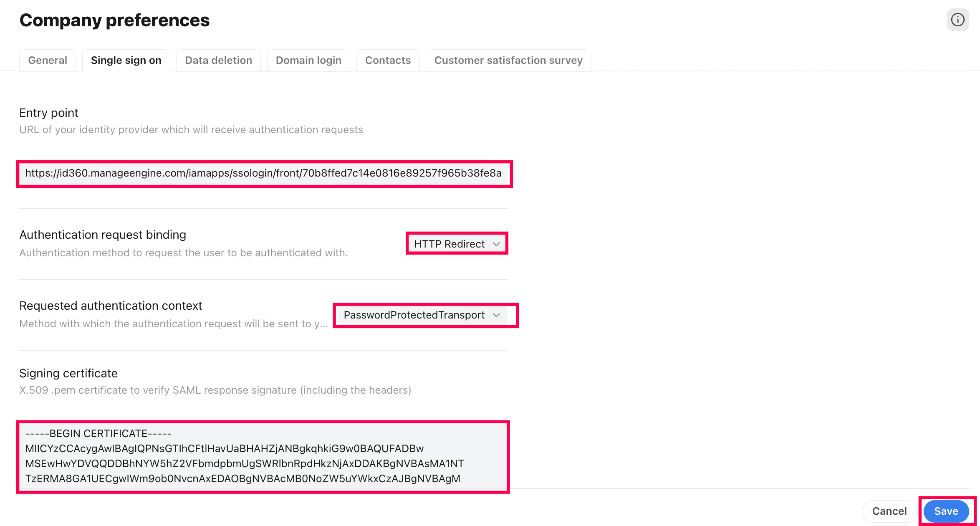Expand the PasswordProtectedTransport dropdown

point(414,315)
